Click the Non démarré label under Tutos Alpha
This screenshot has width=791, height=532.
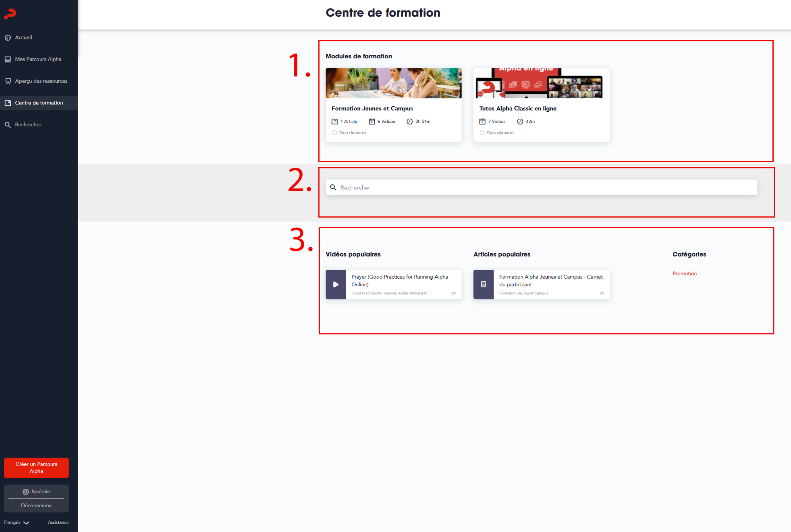point(500,133)
